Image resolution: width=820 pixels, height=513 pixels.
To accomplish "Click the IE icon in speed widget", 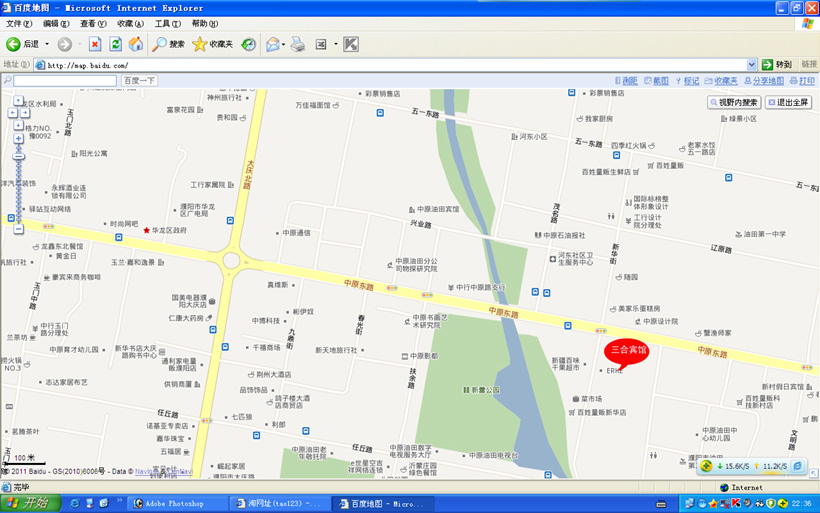I will 798,466.
